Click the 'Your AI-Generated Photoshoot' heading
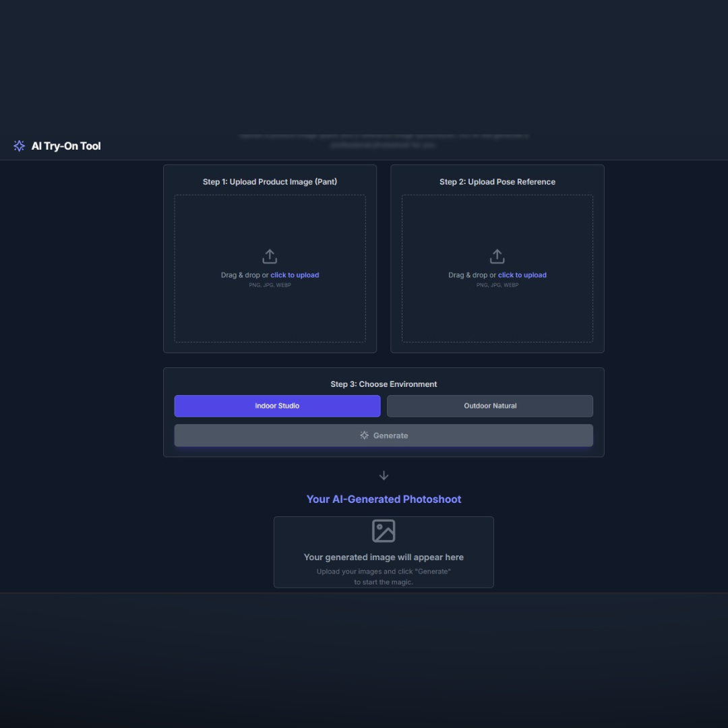Viewport: 728px width, 728px height. (384, 499)
